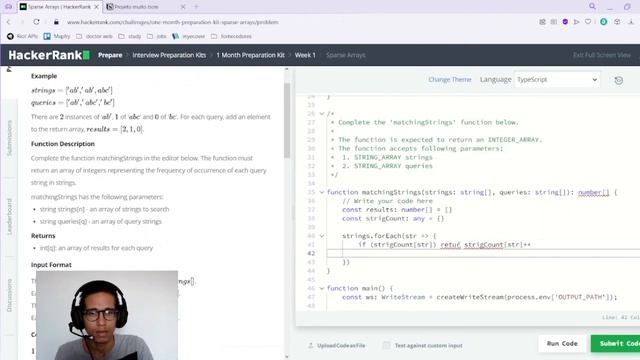Click the Sparse Arrays breadcrumb

point(345,55)
